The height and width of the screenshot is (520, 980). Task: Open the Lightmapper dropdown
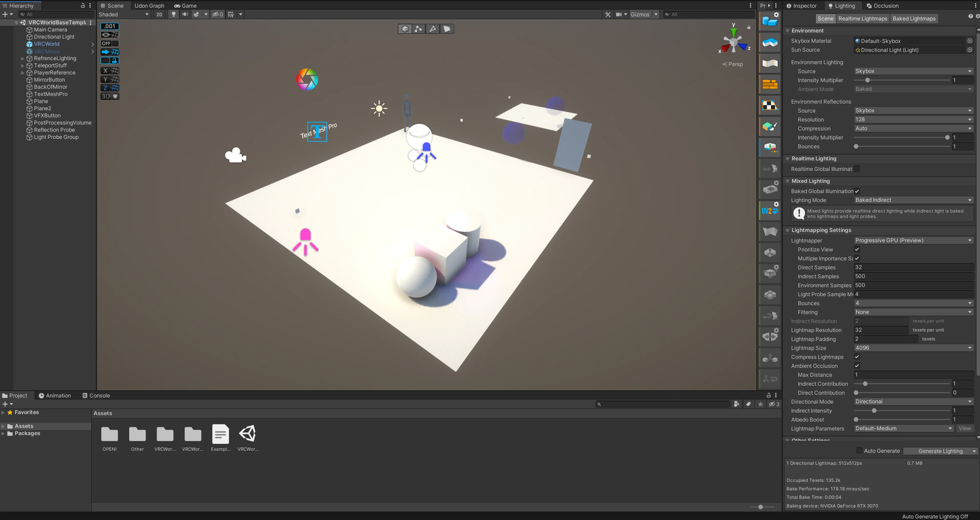(x=913, y=241)
